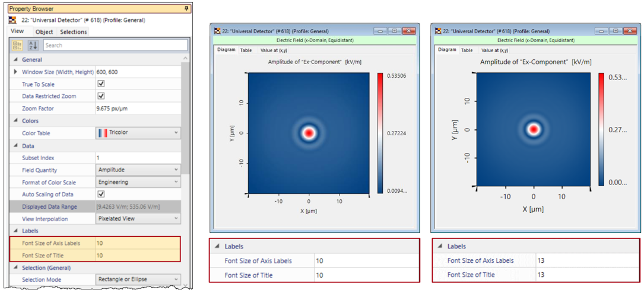The height and width of the screenshot is (293, 644).
Task: Click the Window Size value 600, 600
Action: 138,72
